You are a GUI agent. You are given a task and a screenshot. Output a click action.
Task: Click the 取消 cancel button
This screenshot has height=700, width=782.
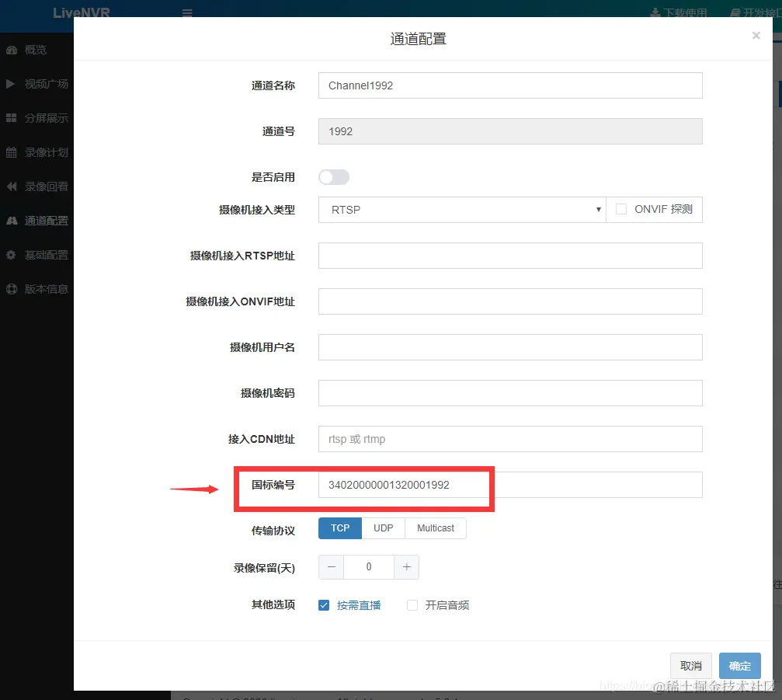pyautogui.click(x=690, y=666)
